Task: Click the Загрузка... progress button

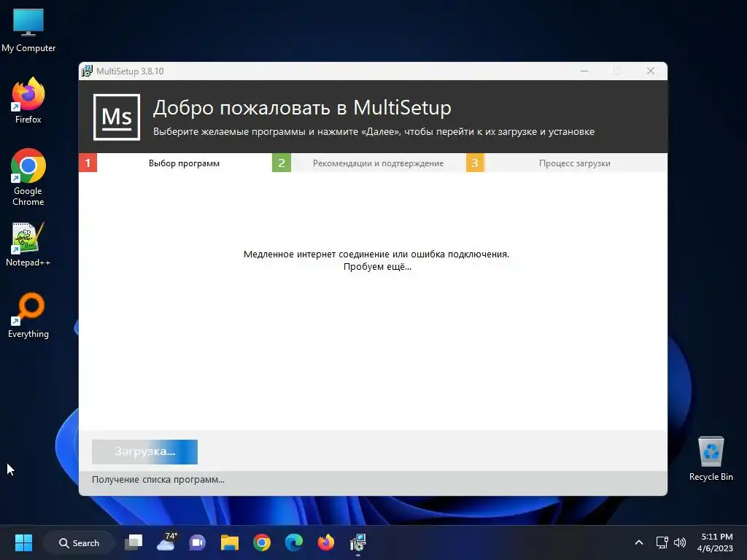Action: (145, 451)
